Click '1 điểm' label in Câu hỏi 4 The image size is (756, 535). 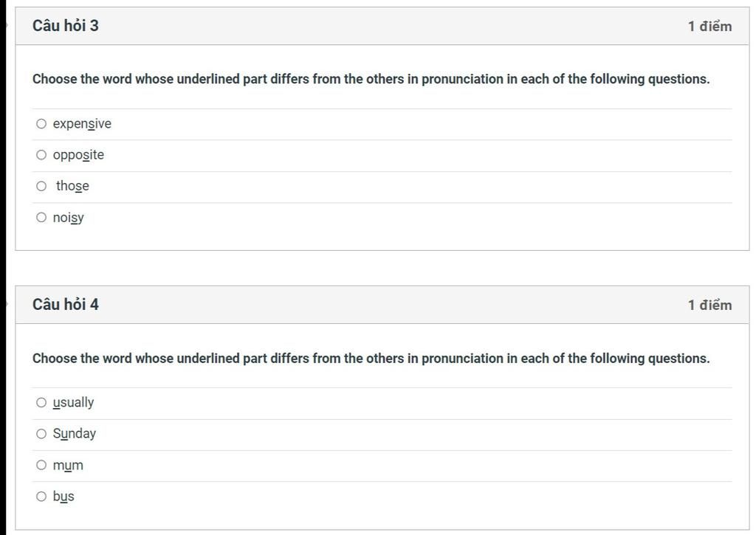coord(709,306)
